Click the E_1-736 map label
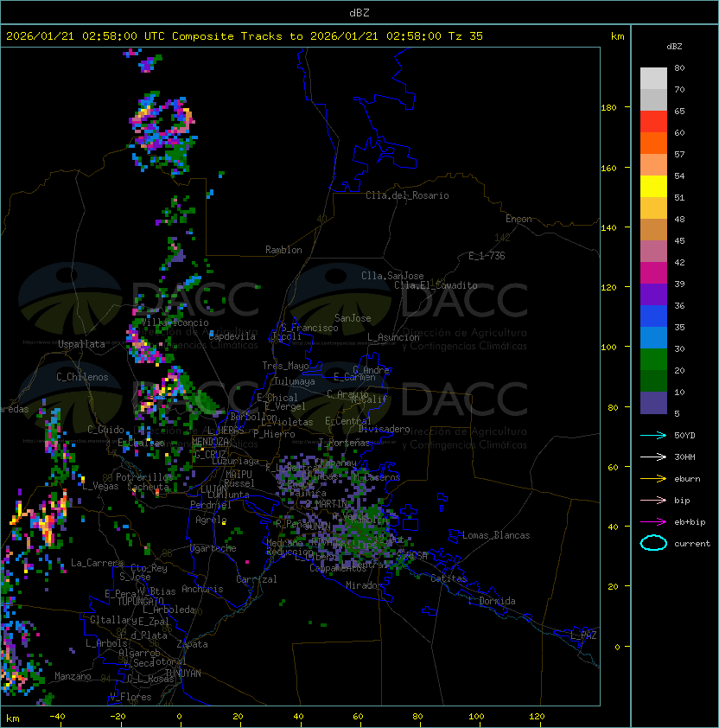This screenshot has height=728, width=719. pos(487,256)
